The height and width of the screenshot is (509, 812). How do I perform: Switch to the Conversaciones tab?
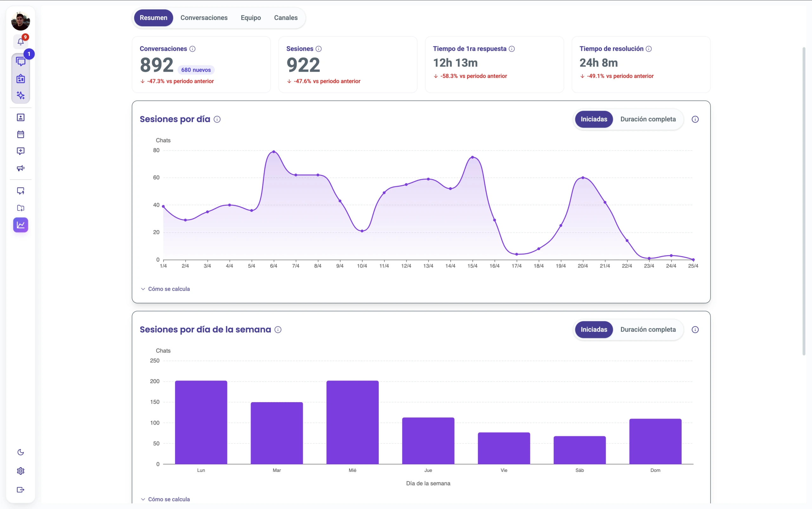pos(204,18)
